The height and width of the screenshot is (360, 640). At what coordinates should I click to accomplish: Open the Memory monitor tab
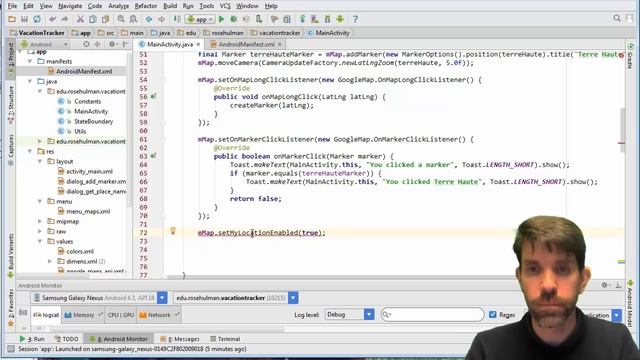(83, 315)
